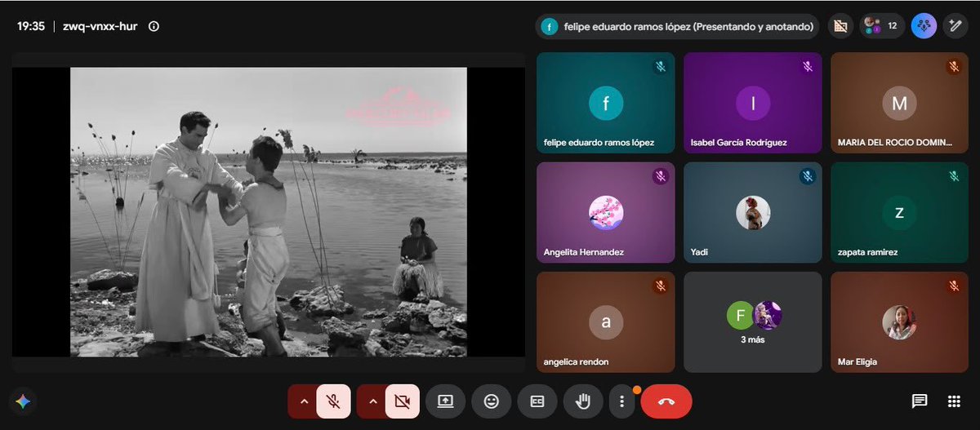Viewport: 980px width, 430px height.
Task: Select zapata ramirez participant tile
Action: pyautogui.click(x=899, y=212)
